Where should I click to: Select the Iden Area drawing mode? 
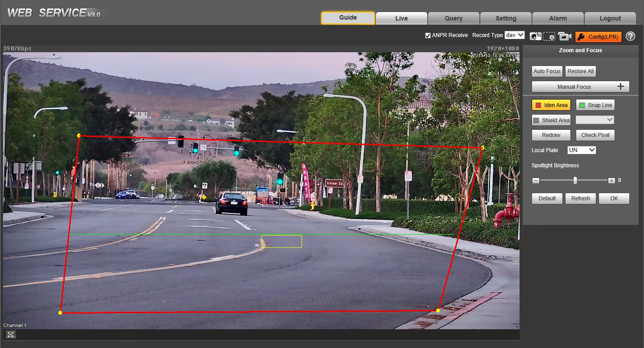coord(551,105)
